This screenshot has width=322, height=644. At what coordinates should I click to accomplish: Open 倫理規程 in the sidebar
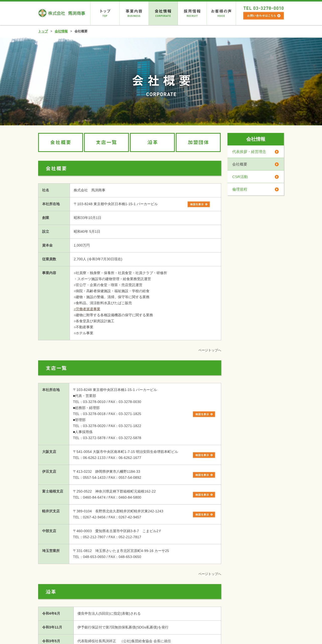click(x=256, y=189)
